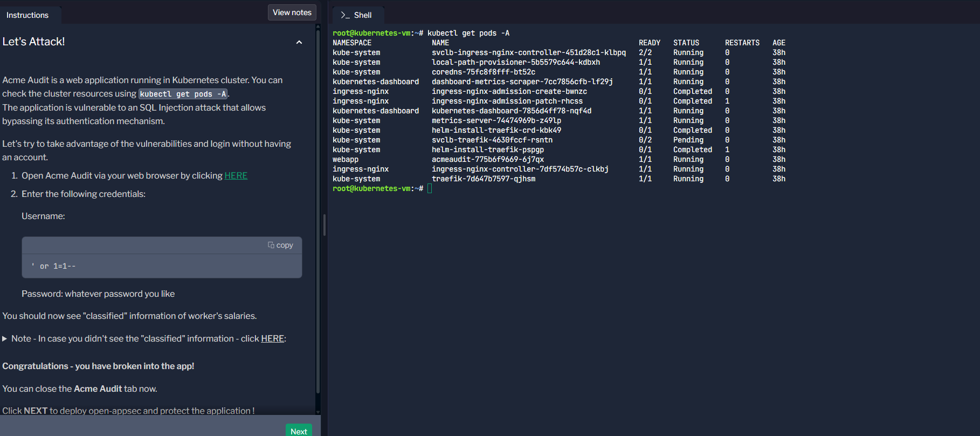Click the Next button
This screenshot has width=980, height=436.
[x=299, y=431]
